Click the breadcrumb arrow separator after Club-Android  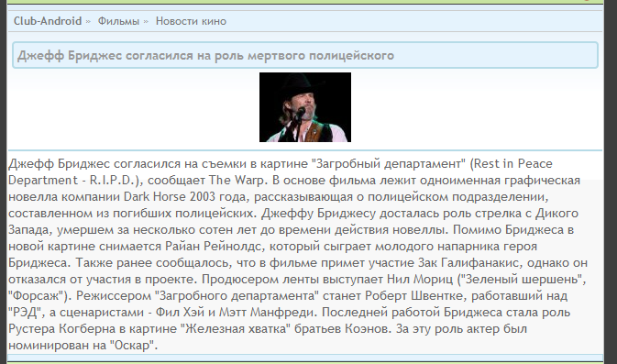(x=88, y=22)
